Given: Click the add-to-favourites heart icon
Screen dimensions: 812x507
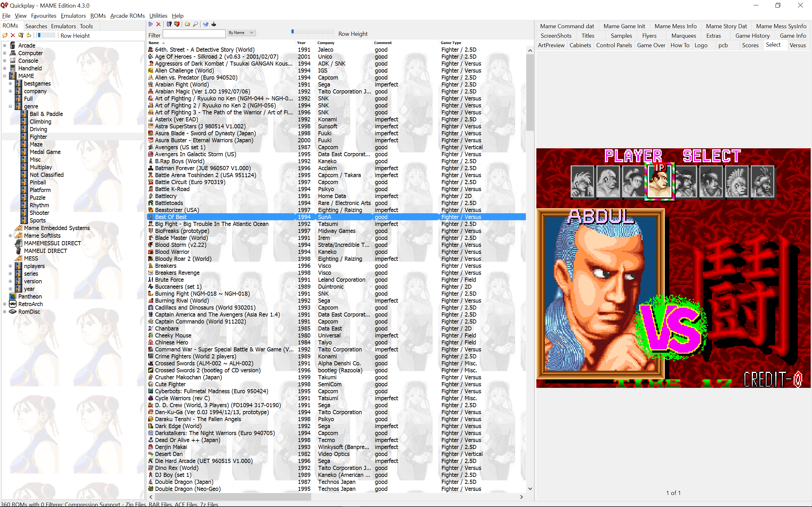Looking at the screenshot, I should [x=177, y=24].
